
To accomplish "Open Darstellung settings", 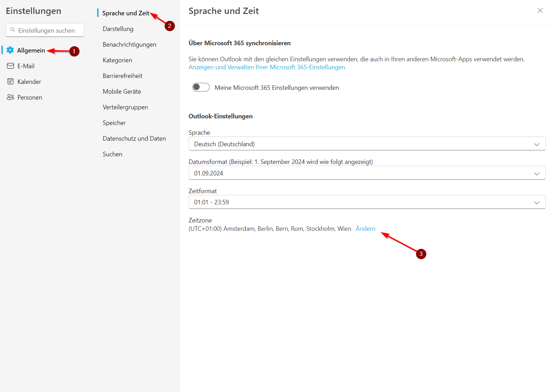I will coord(118,29).
